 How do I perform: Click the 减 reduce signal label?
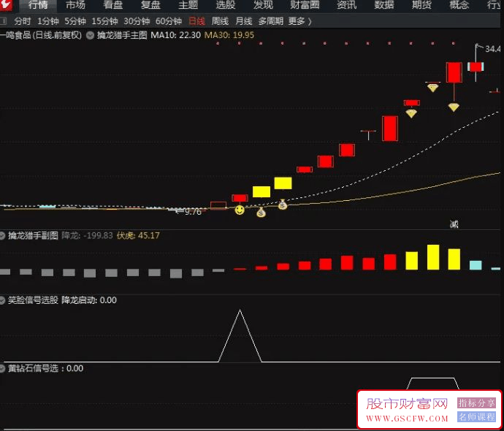[x=454, y=224]
